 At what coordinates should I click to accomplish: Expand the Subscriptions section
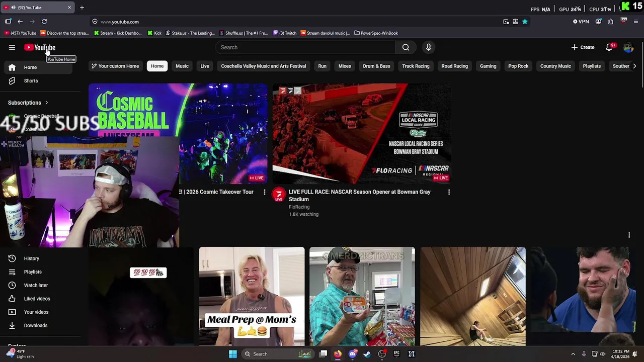[28, 103]
